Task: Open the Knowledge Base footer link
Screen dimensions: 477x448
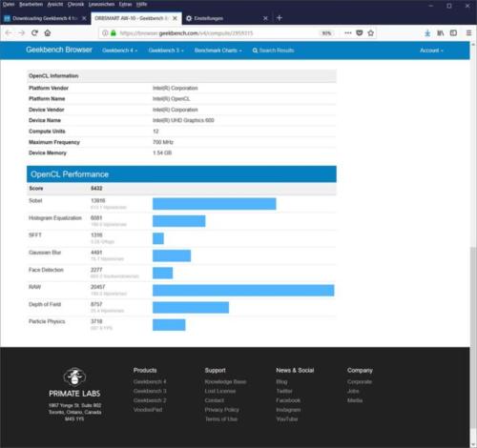Action: [225, 381]
